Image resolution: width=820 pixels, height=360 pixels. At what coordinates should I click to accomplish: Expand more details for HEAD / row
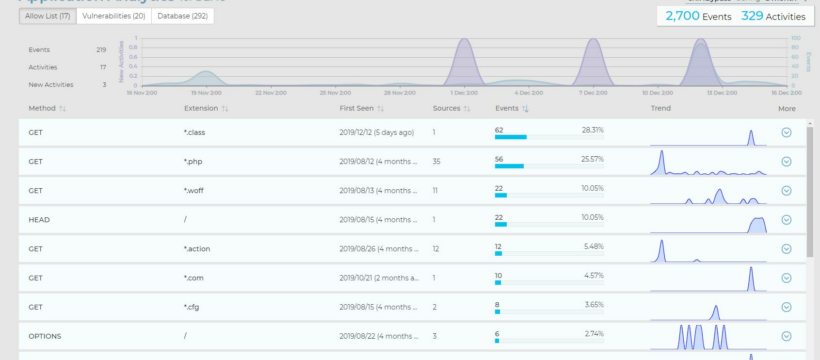point(786,220)
